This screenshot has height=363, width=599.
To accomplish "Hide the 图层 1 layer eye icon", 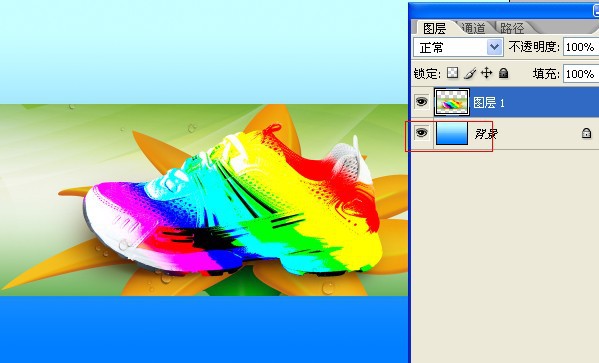I will [422, 102].
